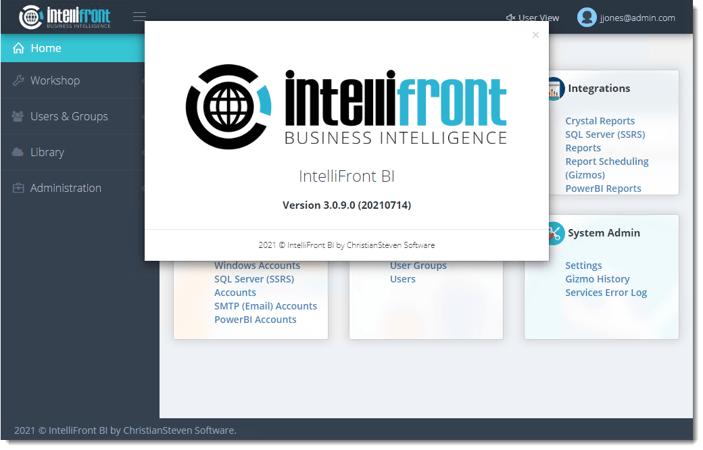
Task: Switch to User View
Action: point(533,18)
